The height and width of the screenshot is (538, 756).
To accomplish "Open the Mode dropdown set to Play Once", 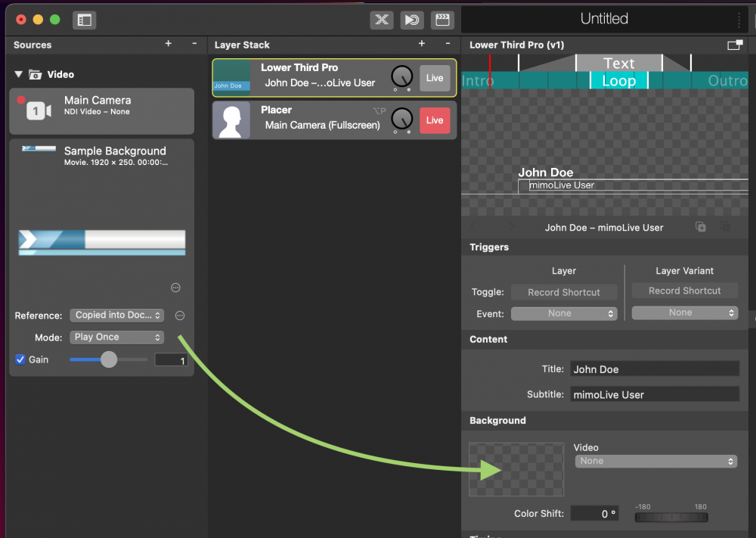I will click(x=116, y=337).
